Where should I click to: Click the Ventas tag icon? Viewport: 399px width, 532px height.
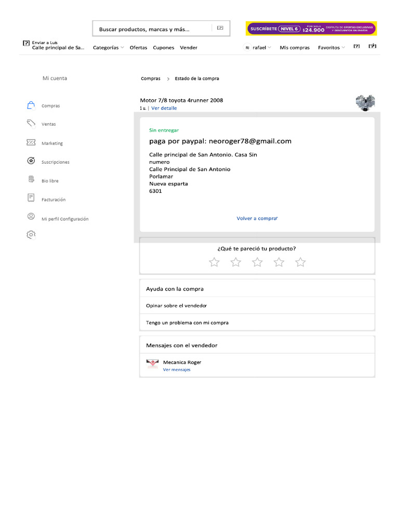coord(31,124)
